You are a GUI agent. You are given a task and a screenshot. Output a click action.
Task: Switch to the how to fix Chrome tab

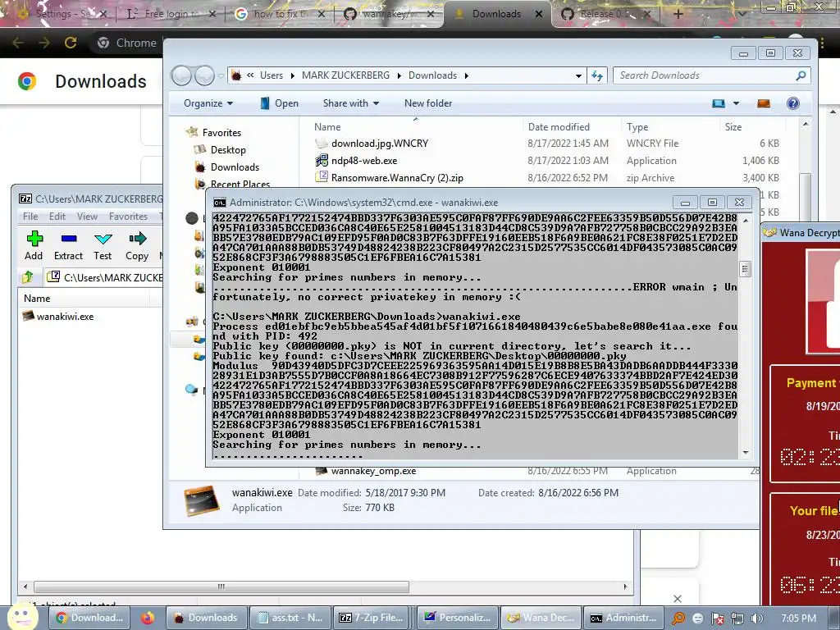280,14
